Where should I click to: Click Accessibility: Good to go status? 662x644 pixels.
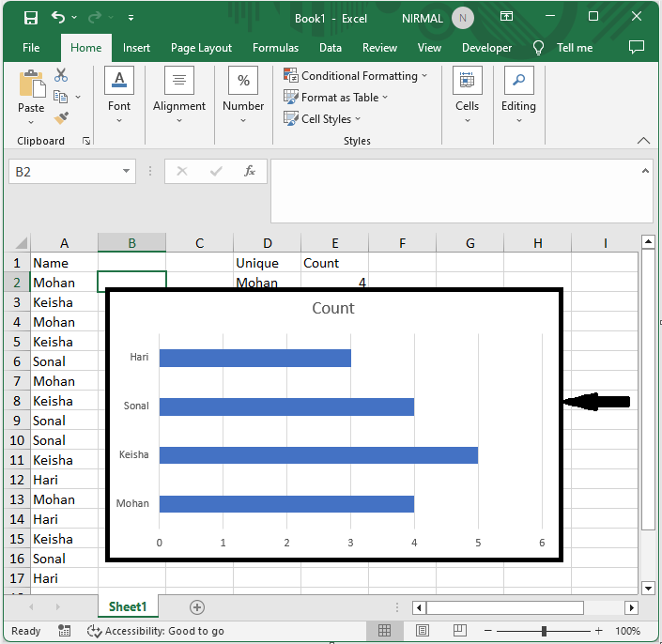[x=155, y=631]
